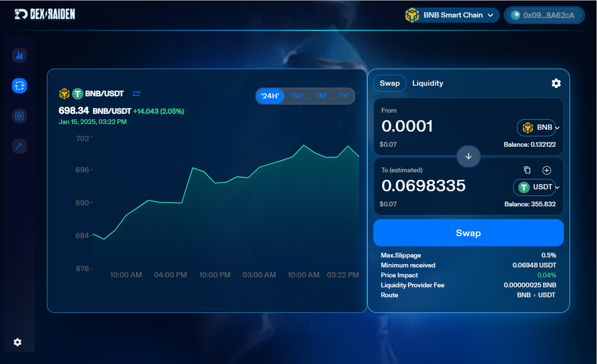Open the USDT token selector dropdown
Screen dimensions: 597x364
tap(536, 187)
